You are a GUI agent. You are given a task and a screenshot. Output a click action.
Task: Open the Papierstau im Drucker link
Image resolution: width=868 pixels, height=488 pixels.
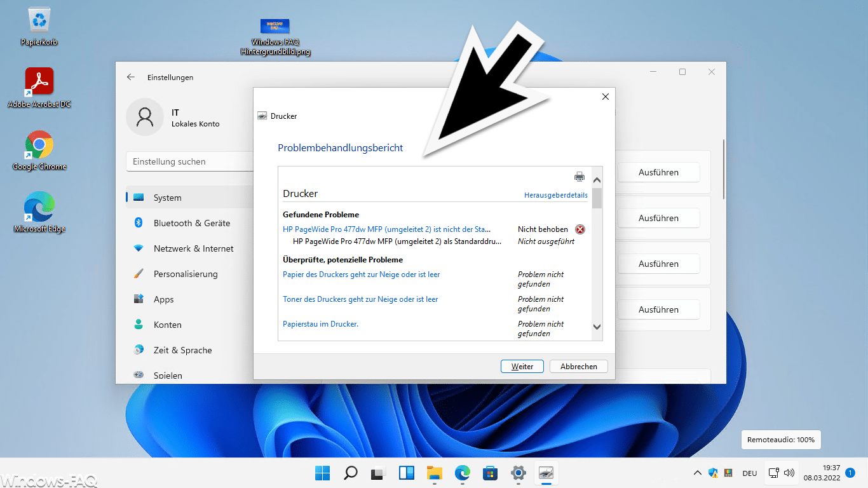pyautogui.click(x=321, y=324)
